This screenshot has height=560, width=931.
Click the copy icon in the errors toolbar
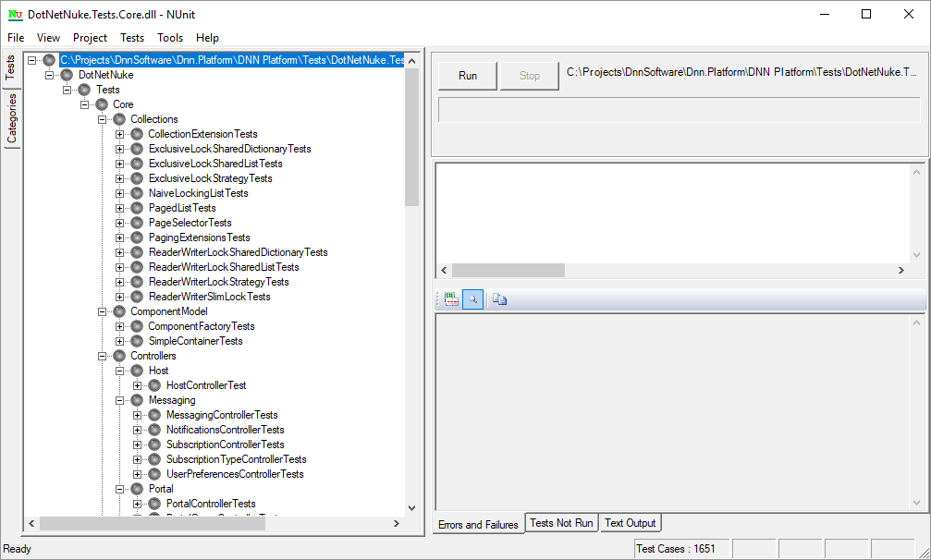pos(499,299)
